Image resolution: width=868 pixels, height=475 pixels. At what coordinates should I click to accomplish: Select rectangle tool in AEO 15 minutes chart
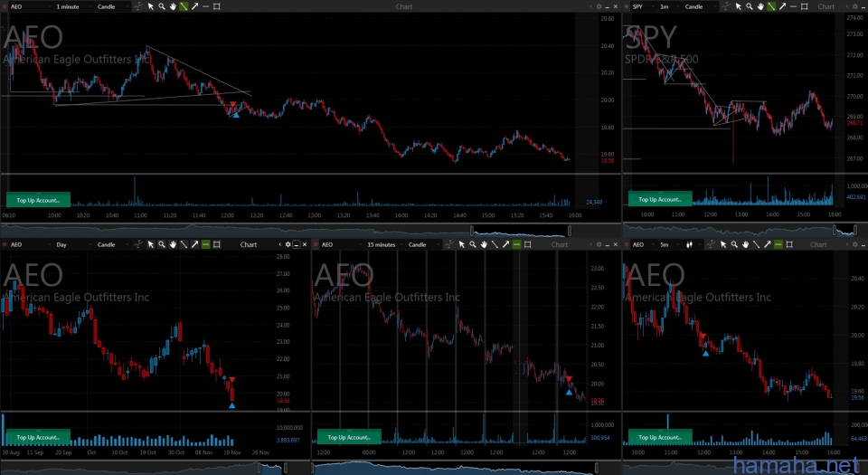point(527,244)
